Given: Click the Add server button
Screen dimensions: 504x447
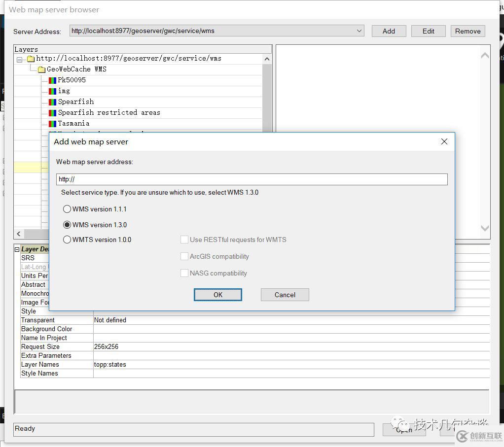Looking at the screenshot, I should pyautogui.click(x=389, y=31).
